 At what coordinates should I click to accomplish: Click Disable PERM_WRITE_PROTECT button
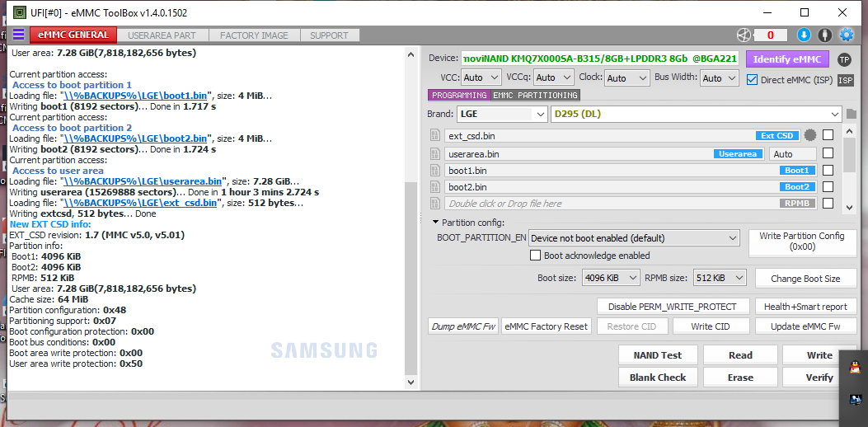pyautogui.click(x=673, y=307)
